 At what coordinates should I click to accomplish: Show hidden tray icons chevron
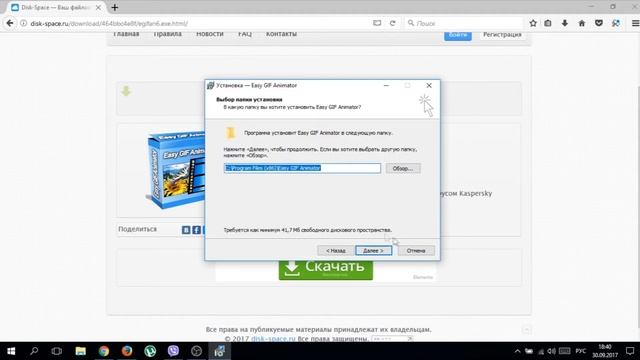tap(517, 351)
